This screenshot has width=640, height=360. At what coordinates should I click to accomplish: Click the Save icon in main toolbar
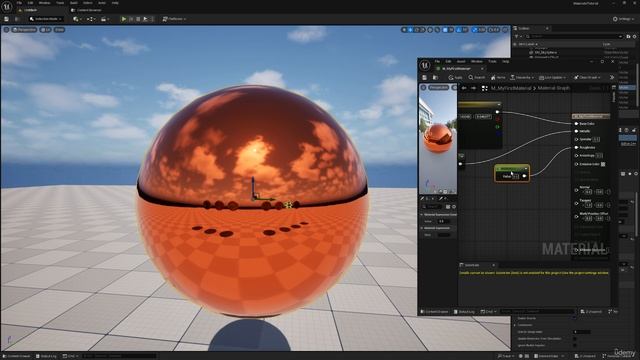click(7, 19)
